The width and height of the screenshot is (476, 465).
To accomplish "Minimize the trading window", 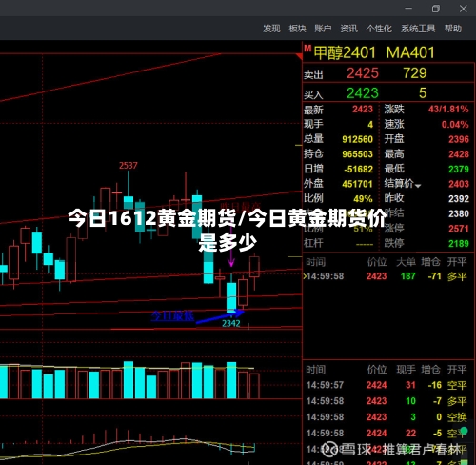I will [x=408, y=9].
